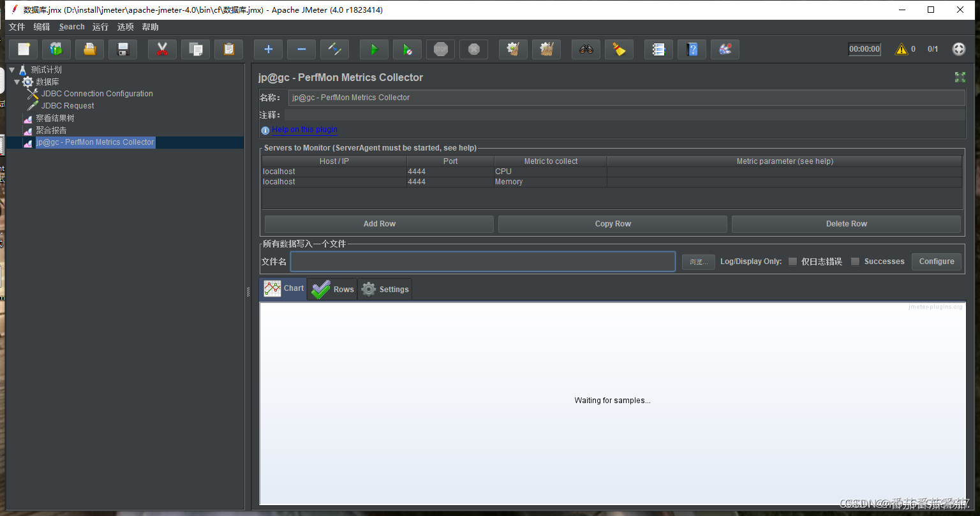
Task: Open the 选项 menu
Action: pyautogui.click(x=126, y=27)
